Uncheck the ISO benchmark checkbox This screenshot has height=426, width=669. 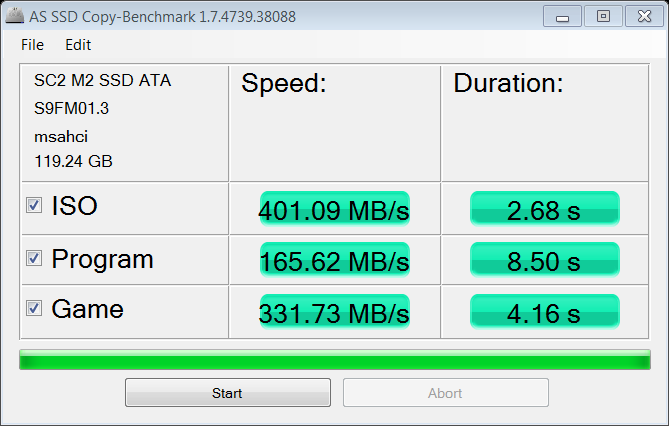[x=34, y=206]
